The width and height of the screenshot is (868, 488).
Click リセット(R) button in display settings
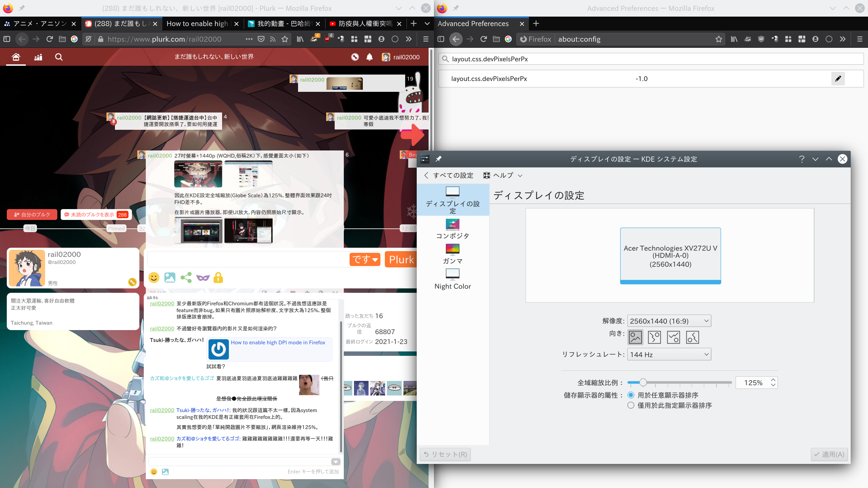[x=445, y=454]
